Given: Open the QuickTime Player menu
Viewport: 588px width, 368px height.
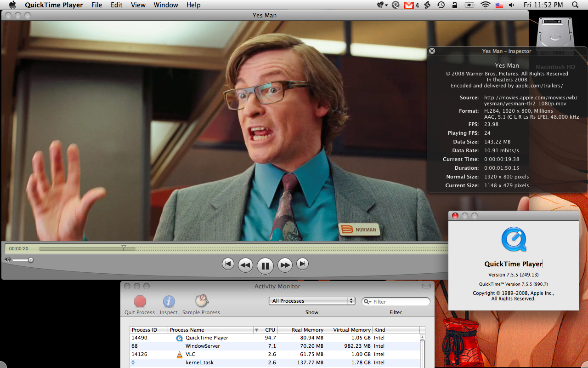Looking at the screenshot, I should click(54, 5).
